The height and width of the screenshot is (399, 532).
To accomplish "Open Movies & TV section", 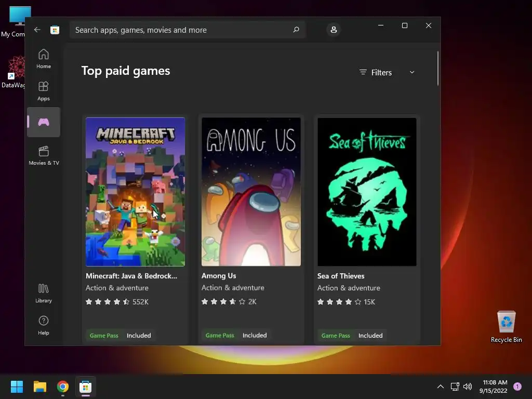I will [44, 156].
